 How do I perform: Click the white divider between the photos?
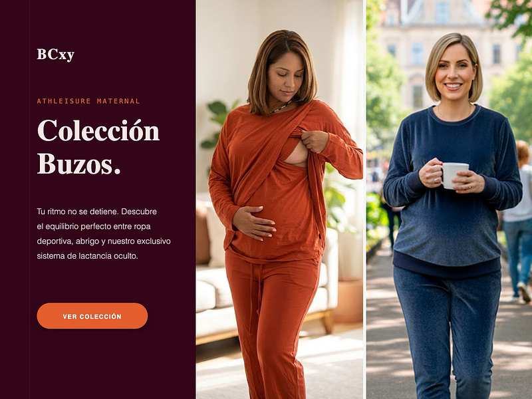(364, 199)
